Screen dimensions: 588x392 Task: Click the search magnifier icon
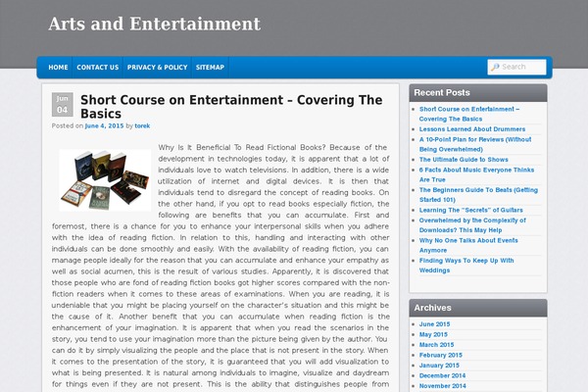[495, 67]
